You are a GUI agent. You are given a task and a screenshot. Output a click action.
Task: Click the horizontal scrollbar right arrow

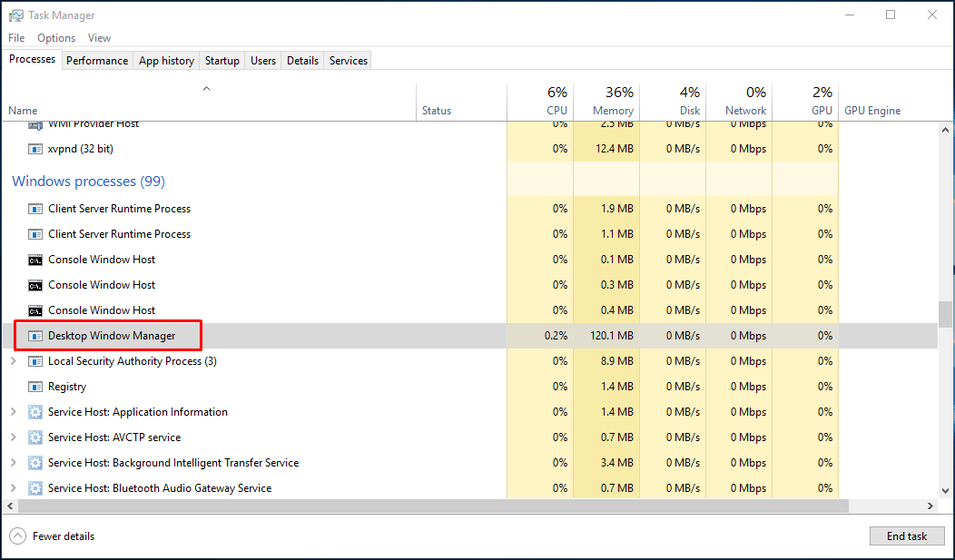(930, 506)
